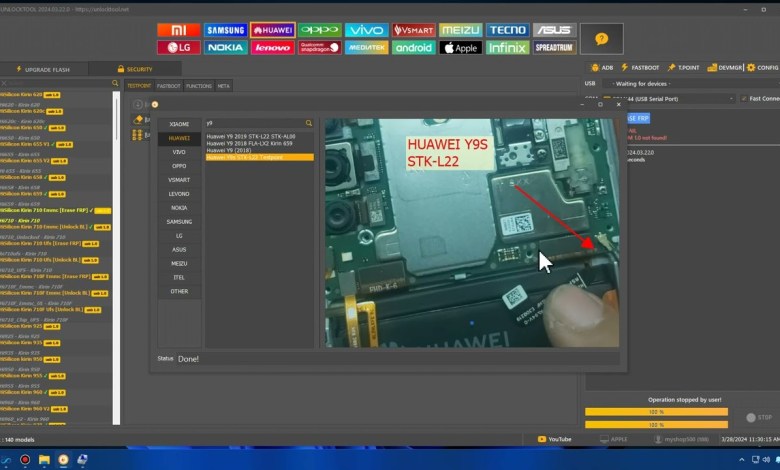Open File Explorer from the taskbar

(x=44, y=460)
